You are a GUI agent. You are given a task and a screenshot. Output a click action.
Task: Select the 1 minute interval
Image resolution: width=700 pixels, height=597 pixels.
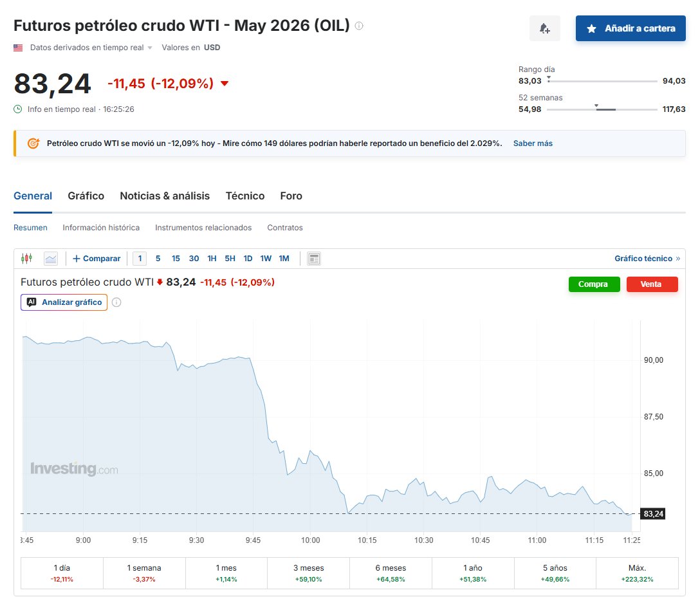[x=140, y=259]
